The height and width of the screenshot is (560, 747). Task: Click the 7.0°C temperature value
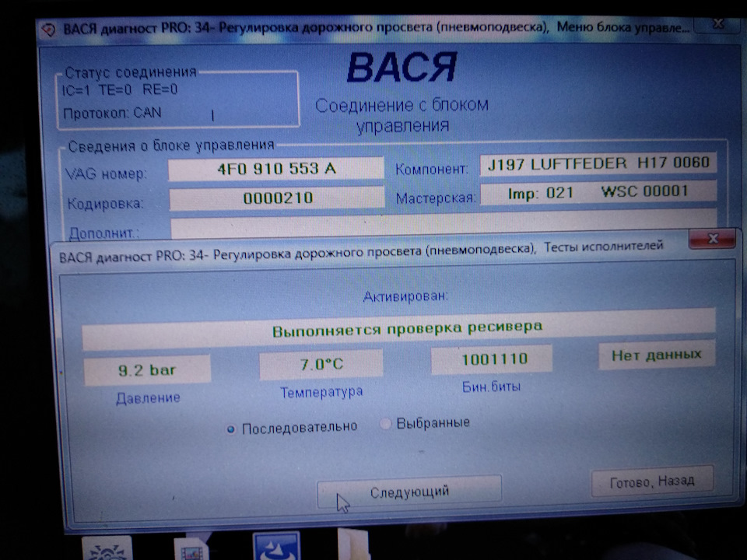(x=321, y=364)
